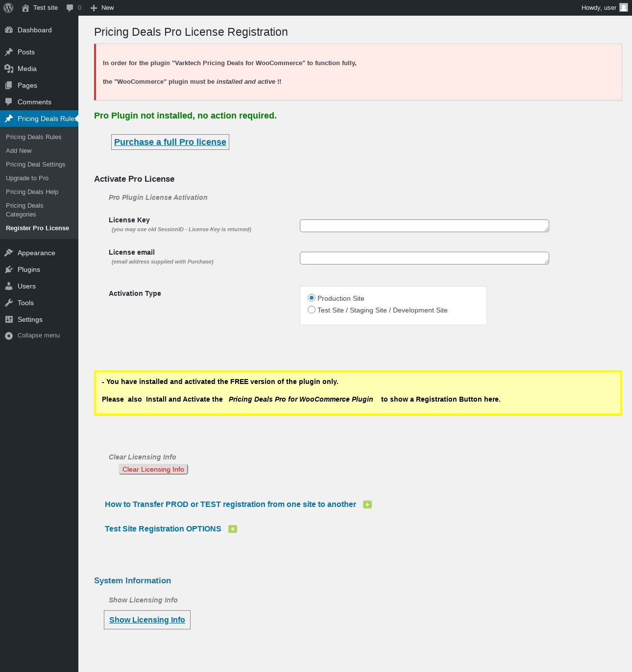Viewport: 632px width, 672px height.
Task: Open the Test site home icon
Action: pos(25,8)
